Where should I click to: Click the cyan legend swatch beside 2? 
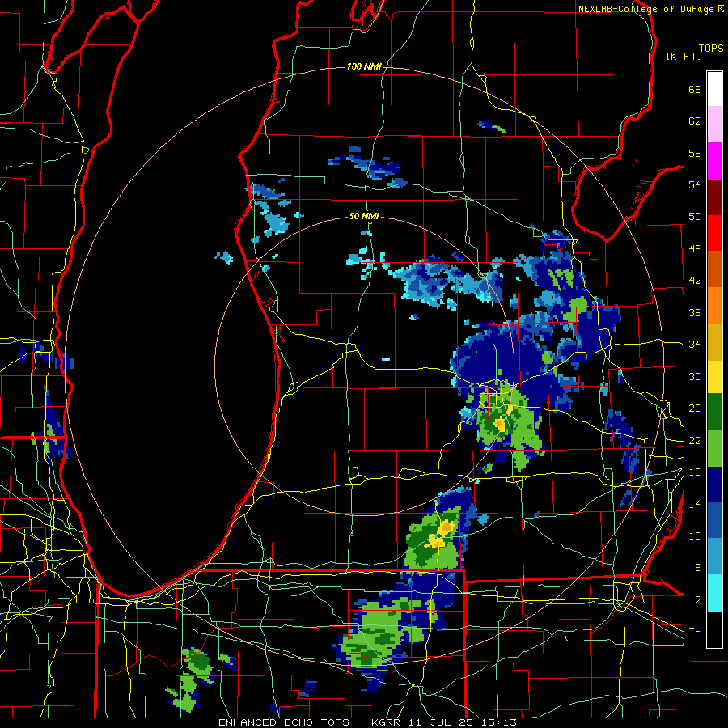(714, 593)
